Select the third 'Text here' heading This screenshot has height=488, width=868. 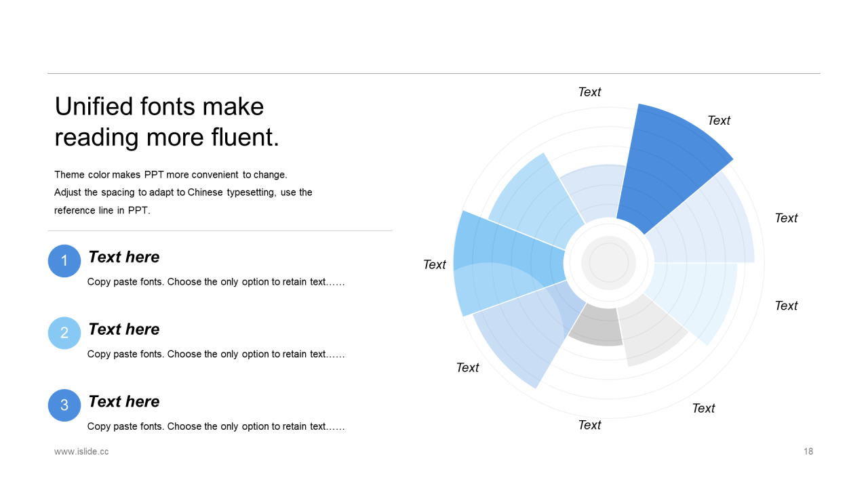click(x=124, y=401)
